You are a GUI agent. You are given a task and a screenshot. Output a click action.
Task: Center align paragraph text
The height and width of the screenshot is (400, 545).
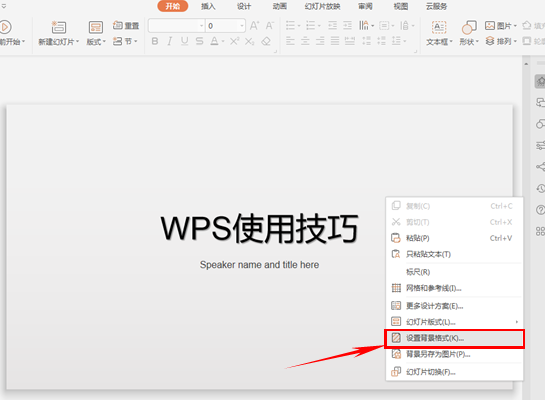(x=305, y=41)
